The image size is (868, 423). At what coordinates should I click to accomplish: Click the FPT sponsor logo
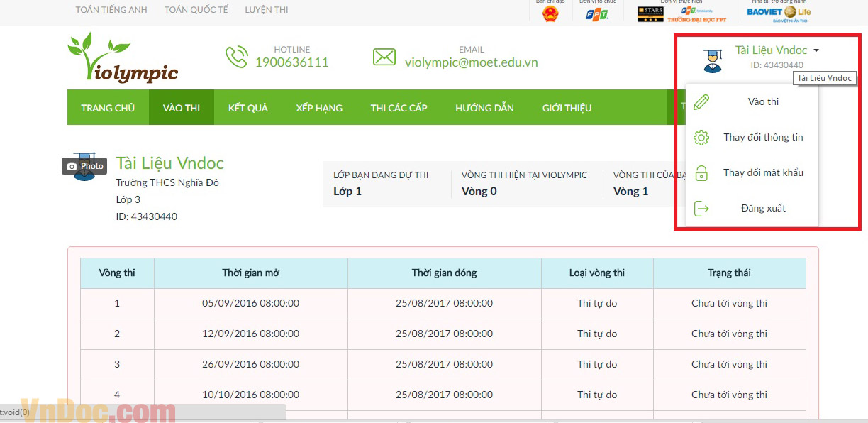[597, 13]
